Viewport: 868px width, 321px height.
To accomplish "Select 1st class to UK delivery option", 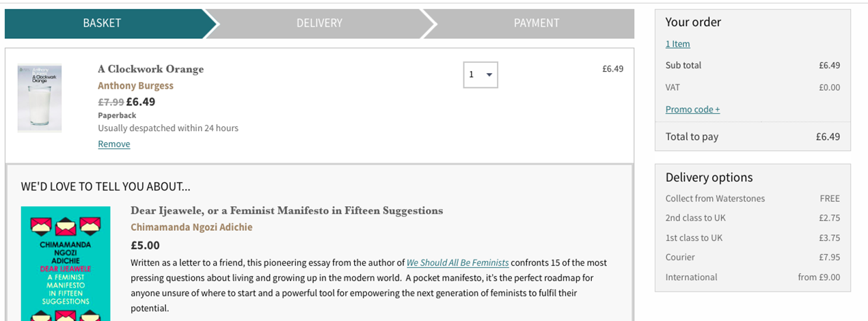I will pos(752,238).
